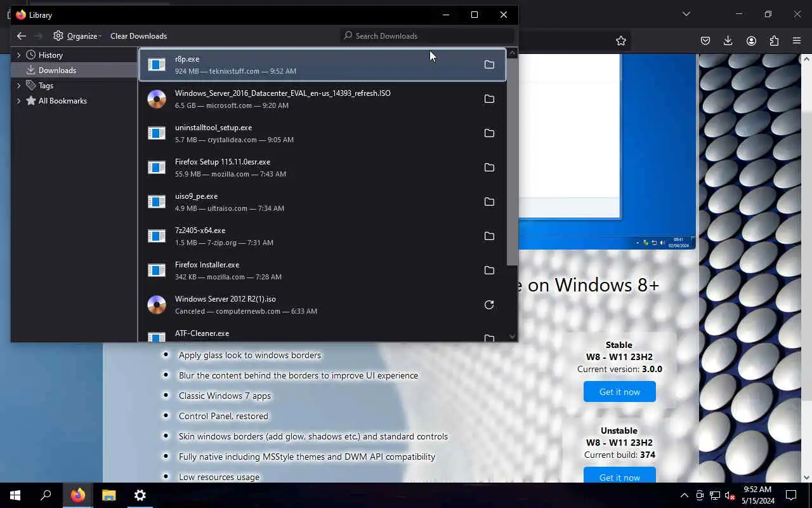Select the uiso9_pe.exe download entry
Viewport: 812px width, 508px height.
pos(322,202)
